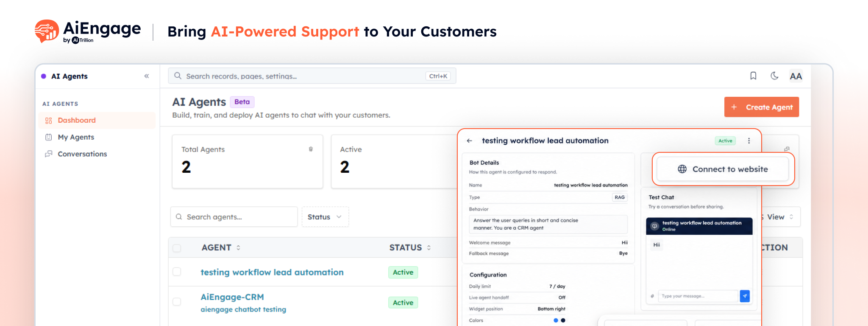Screen dimensions: 868x326
Task: Open the AiEngage-CRM agent link
Action: click(x=232, y=297)
